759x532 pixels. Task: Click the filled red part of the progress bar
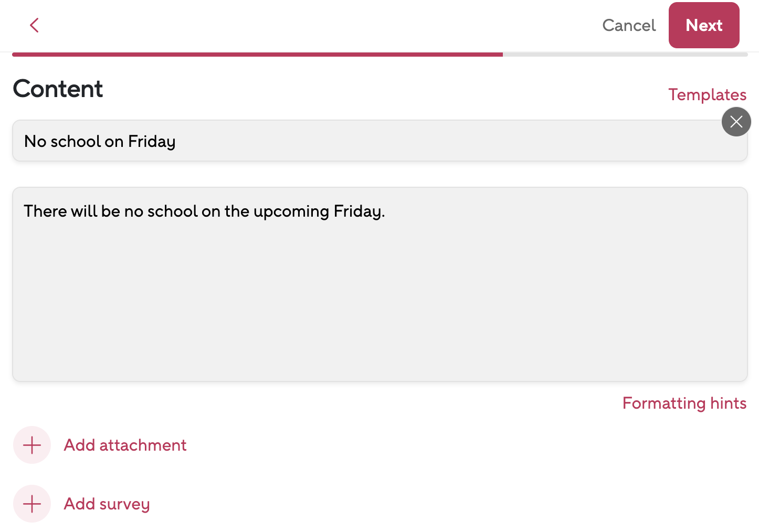pyautogui.click(x=257, y=55)
